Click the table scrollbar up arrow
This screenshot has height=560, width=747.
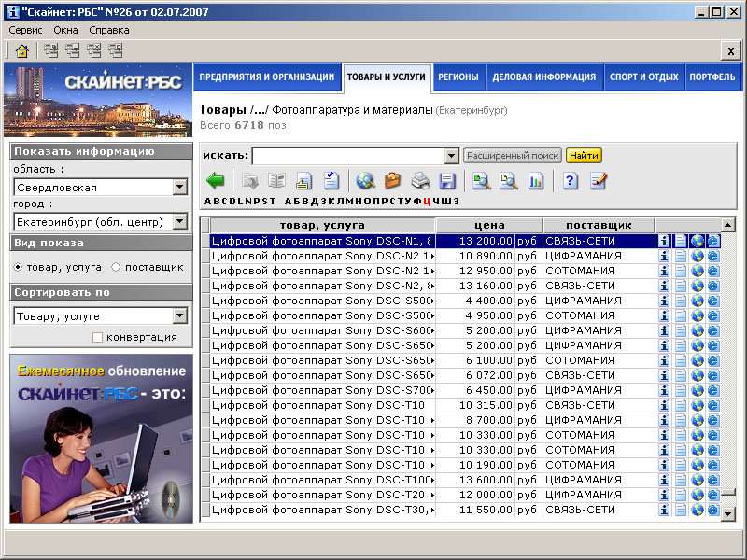point(728,225)
